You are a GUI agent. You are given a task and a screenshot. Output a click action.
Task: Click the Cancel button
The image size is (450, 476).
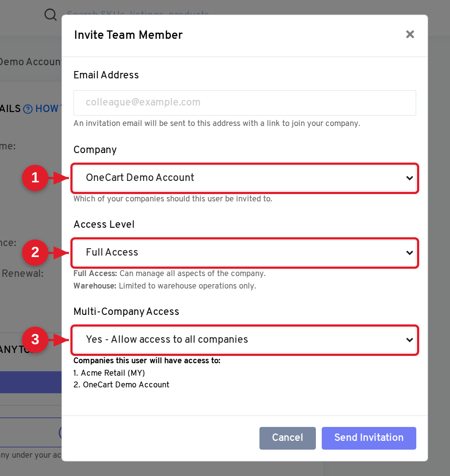tap(288, 438)
